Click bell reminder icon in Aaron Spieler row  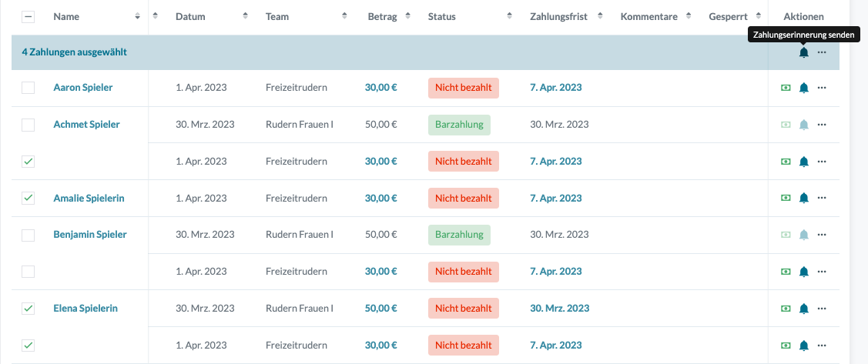(803, 88)
